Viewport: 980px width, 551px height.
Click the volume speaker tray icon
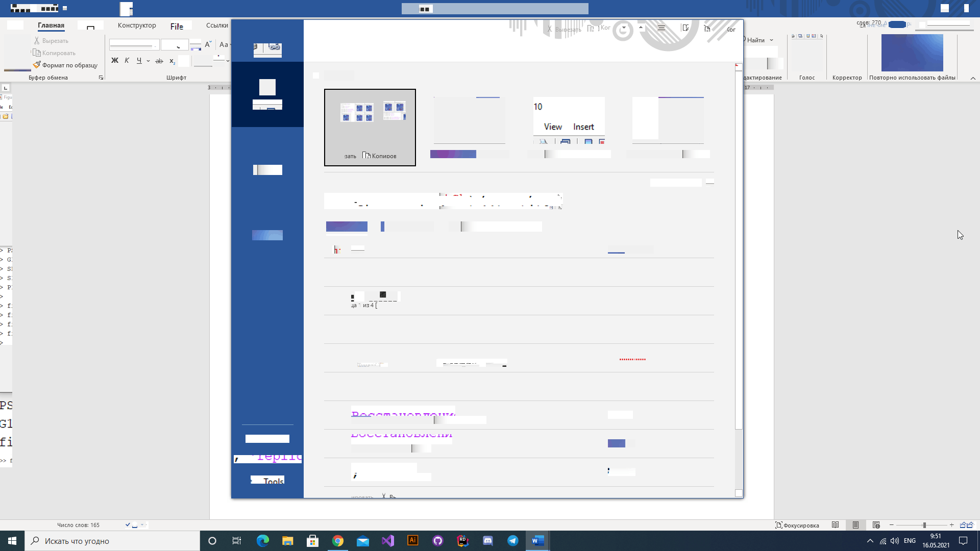tap(895, 541)
